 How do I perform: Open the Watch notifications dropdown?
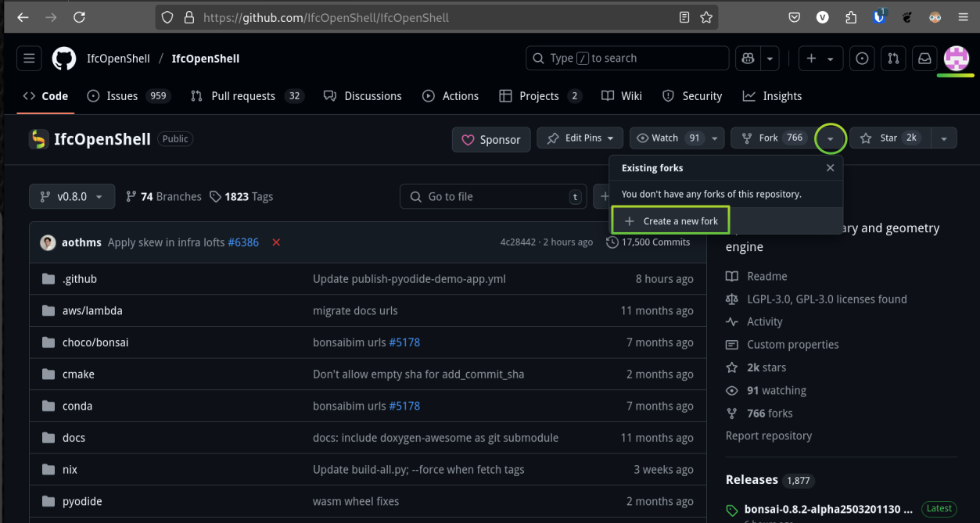(x=677, y=138)
